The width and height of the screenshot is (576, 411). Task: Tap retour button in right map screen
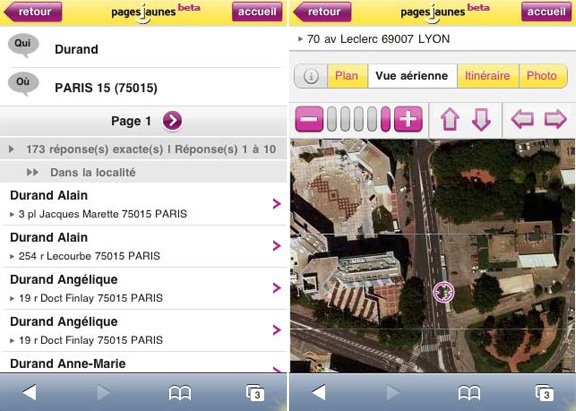tap(322, 12)
